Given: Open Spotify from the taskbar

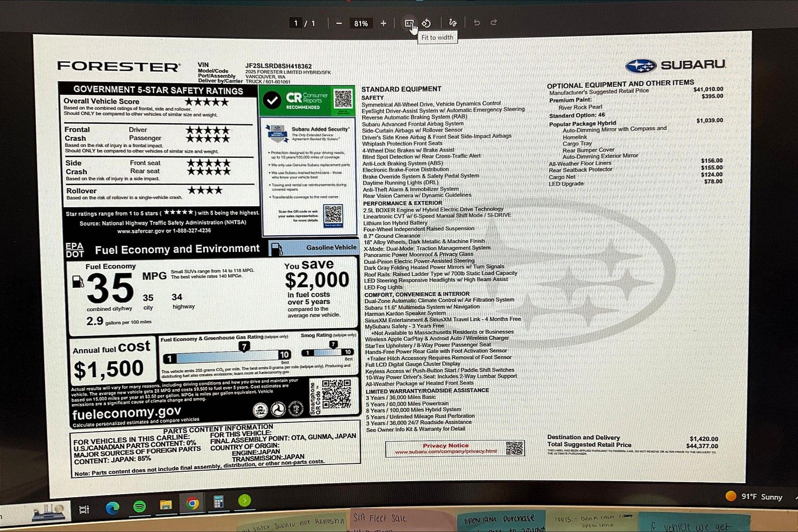Looking at the screenshot, I should (x=139, y=507).
